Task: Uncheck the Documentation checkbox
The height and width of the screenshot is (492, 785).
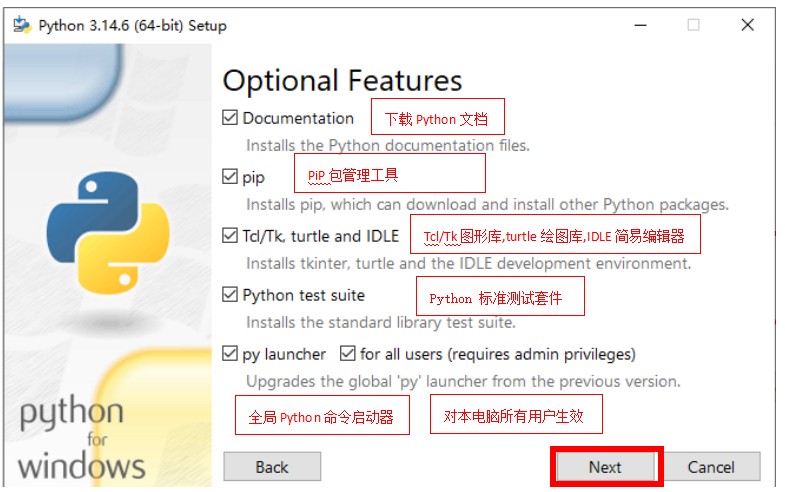Action: [x=230, y=118]
